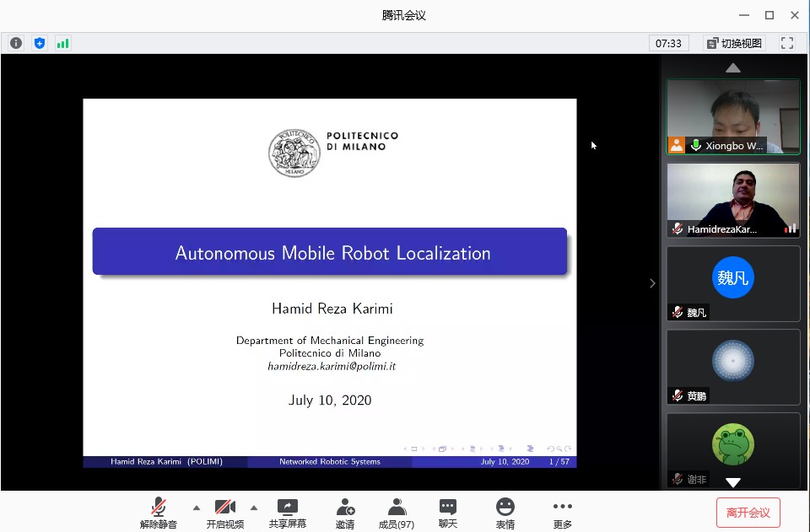Open the emoji reactions (表情) icon
This screenshot has height=532, width=810.
(505, 512)
